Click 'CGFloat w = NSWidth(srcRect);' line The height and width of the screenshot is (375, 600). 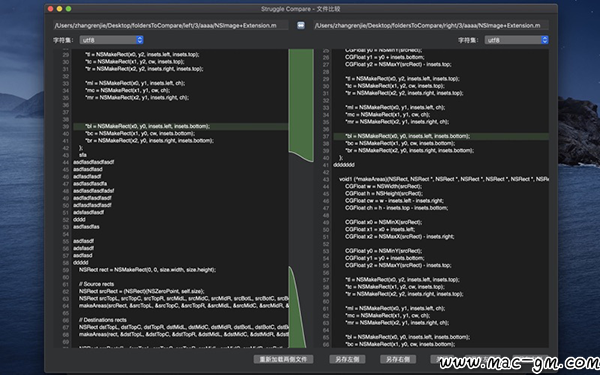tap(383, 186)
